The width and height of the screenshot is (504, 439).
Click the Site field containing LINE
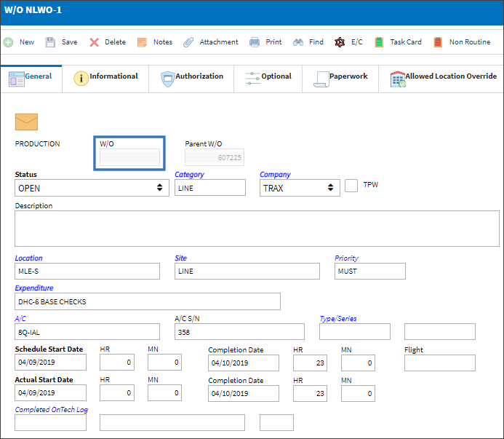pos(247,271)
